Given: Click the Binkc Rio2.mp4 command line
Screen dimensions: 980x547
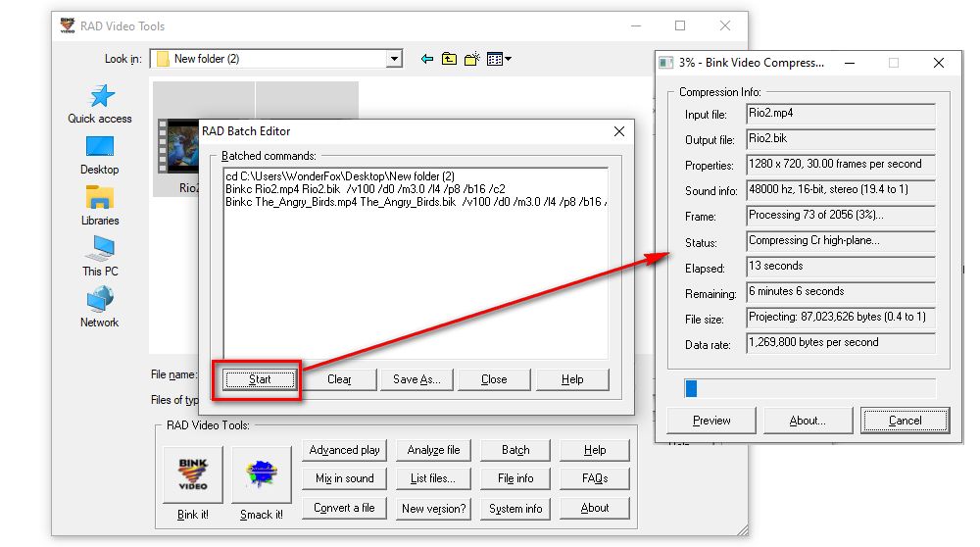Looking at the screenshot, I should (365, 189).
